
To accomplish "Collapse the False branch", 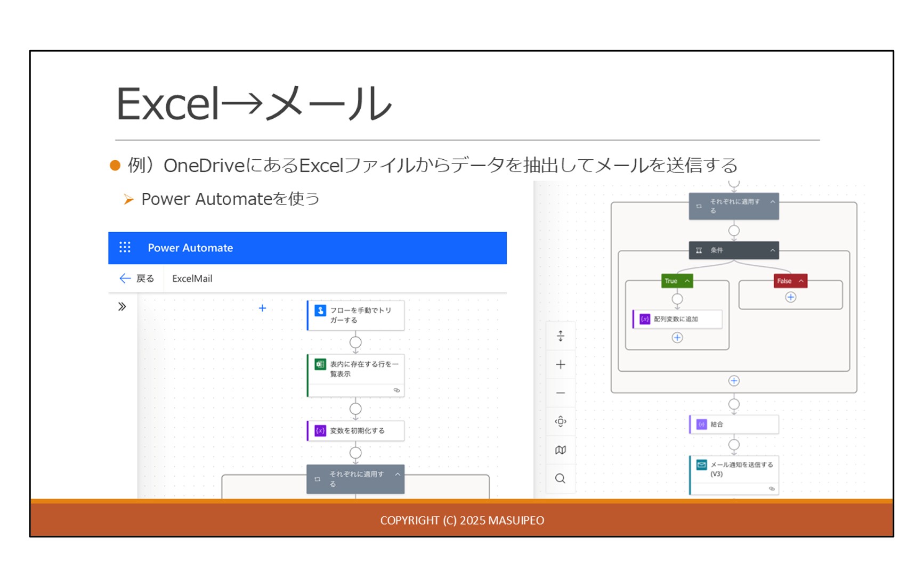I will (x=801, y=281).
